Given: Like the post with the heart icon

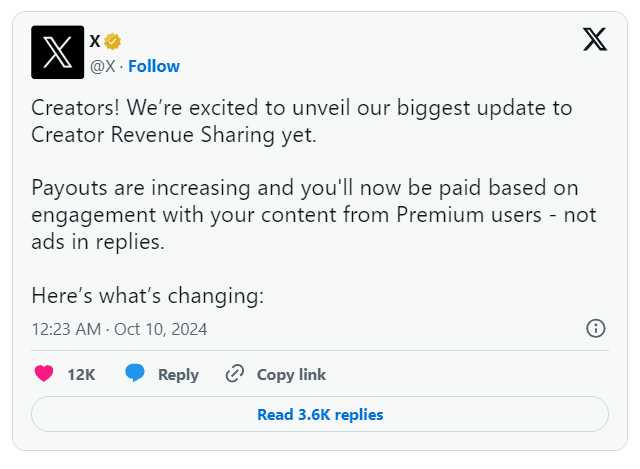Looking at the screenshot, I should pos(44,374).
